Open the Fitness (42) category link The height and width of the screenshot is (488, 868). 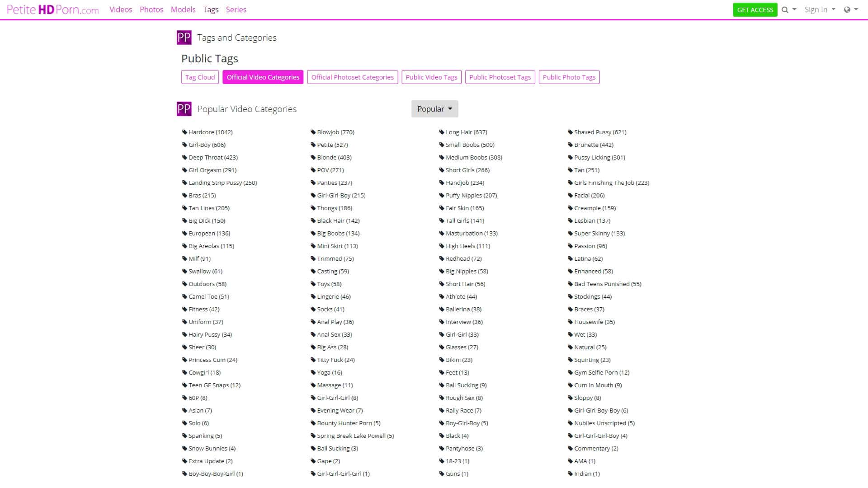pos(204,310)
